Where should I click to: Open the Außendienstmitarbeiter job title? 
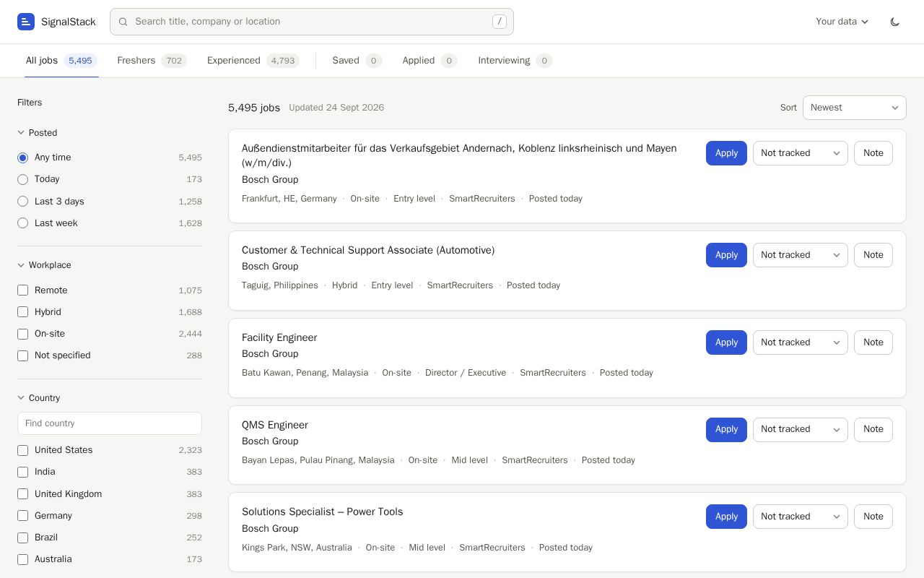click(x=459, y=155)
